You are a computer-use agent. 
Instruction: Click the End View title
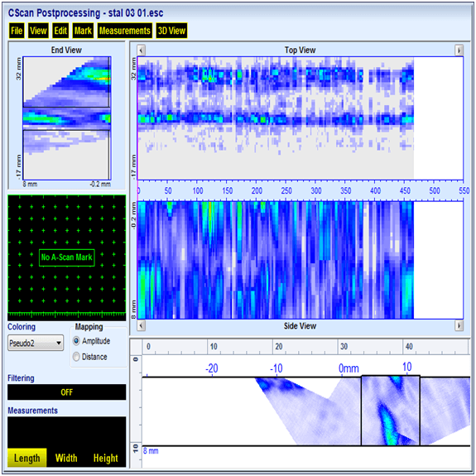(66, 50)
